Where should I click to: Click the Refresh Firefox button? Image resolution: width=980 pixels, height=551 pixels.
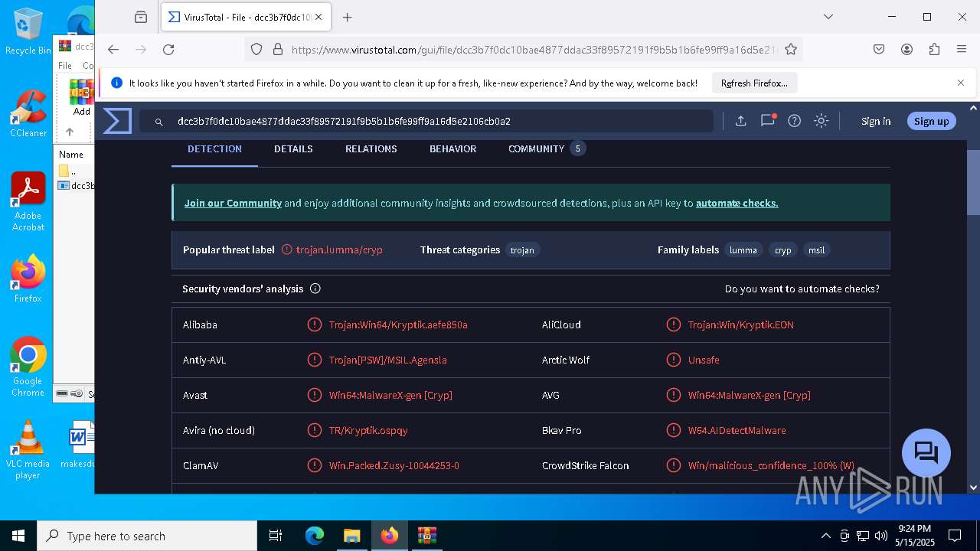[x=754, y=83]
